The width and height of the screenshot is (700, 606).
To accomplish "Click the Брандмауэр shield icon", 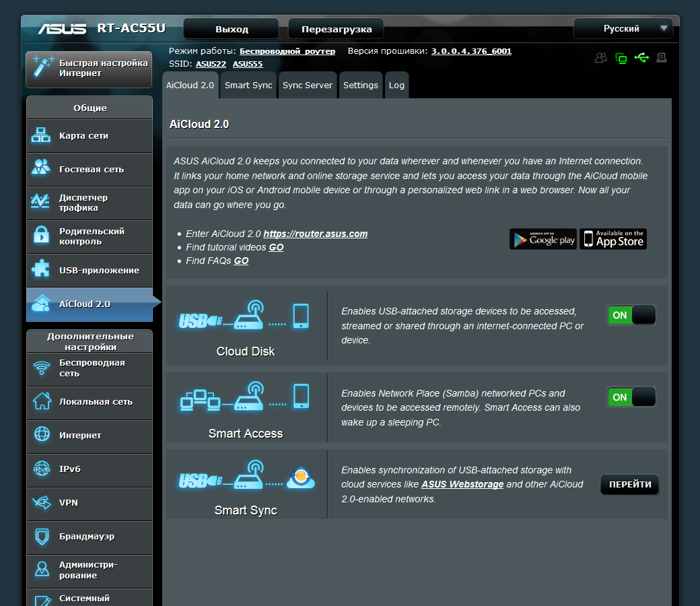I will click(x=42, y=536).
